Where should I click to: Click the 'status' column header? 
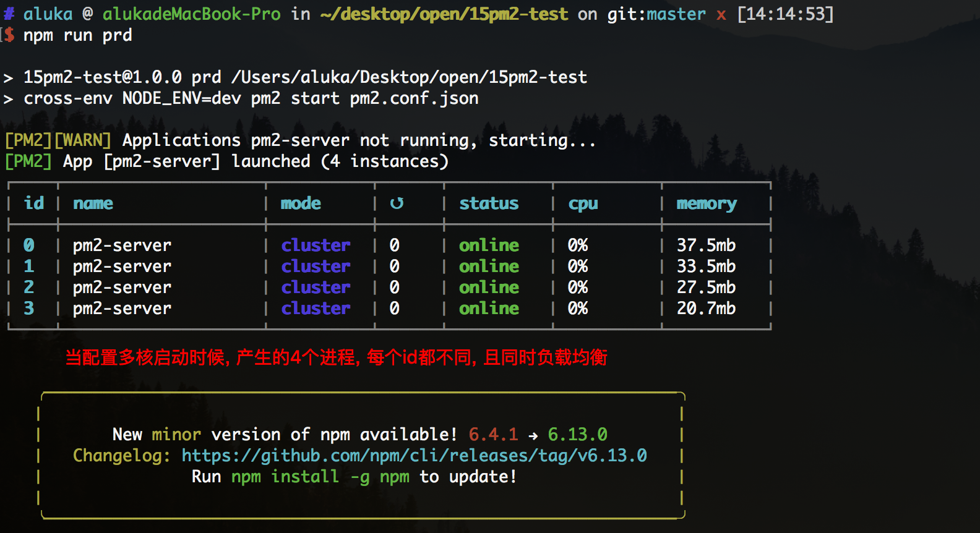(489, 203)
